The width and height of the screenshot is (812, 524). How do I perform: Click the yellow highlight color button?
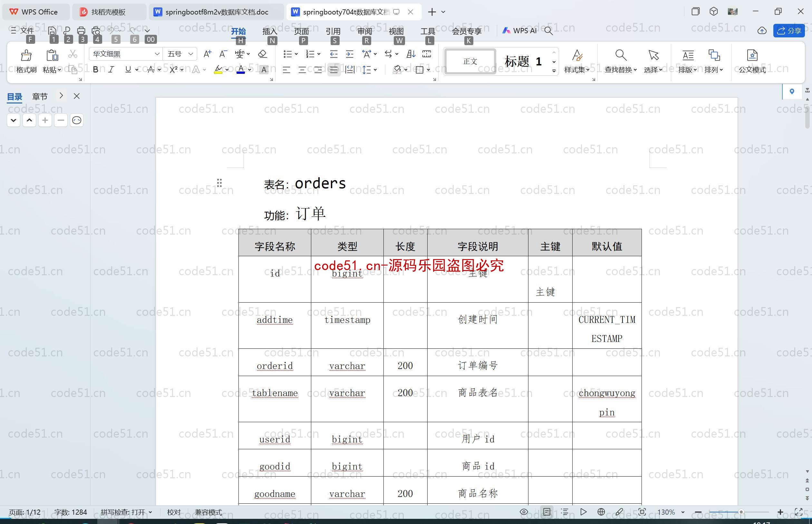218,70
